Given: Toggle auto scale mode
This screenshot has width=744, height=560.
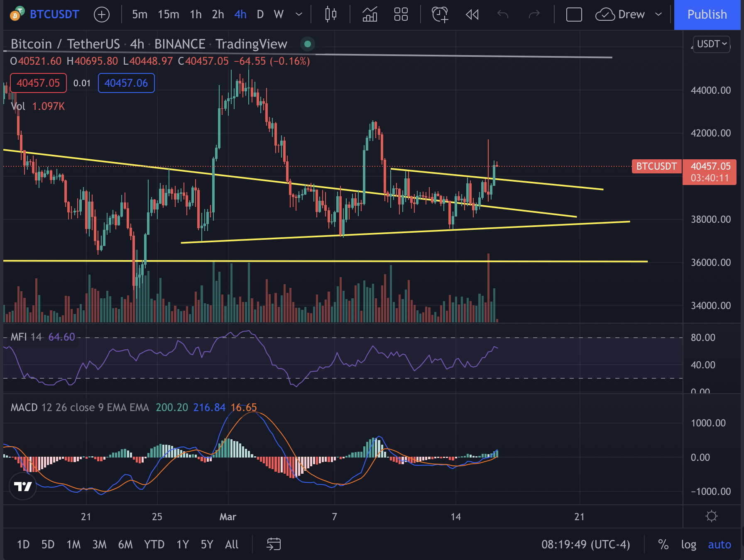Looking at the screenshot, I should click(x=720, y=544).
